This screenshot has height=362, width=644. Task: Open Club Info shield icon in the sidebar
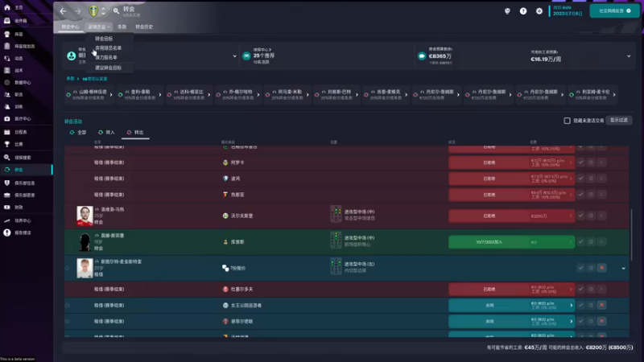[x=7, y=183]
